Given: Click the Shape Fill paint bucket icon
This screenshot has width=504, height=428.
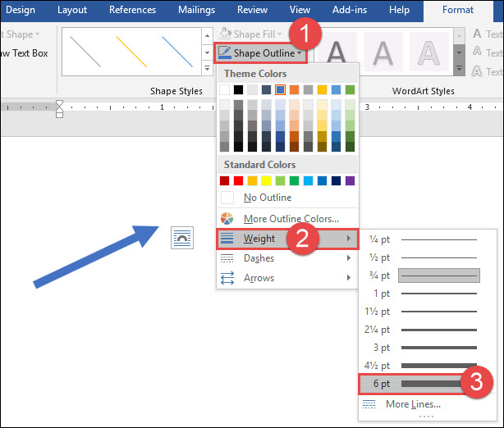Looking at the screenshot, I should [225, 33].
